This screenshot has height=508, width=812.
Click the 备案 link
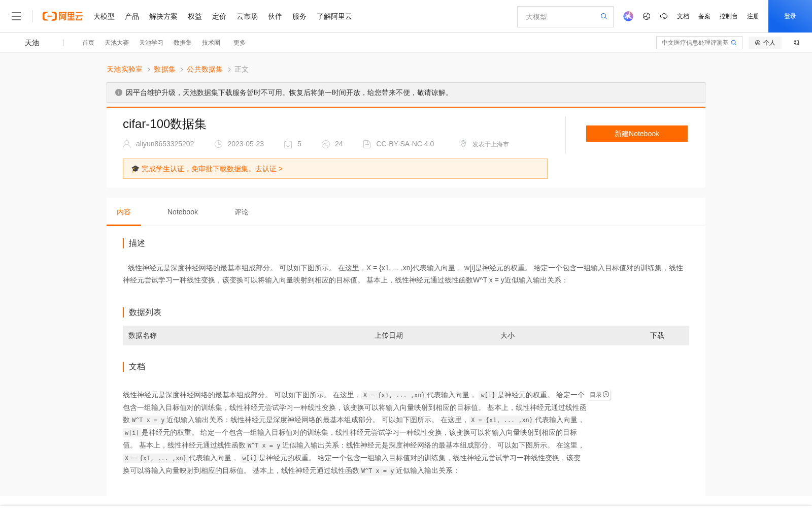click(704, 16)
